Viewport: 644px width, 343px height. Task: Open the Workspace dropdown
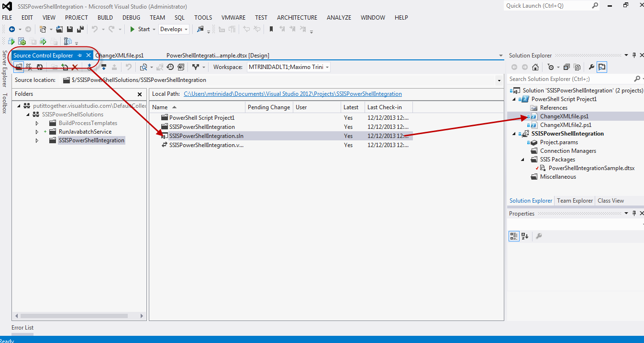click(x=289, y=67)
